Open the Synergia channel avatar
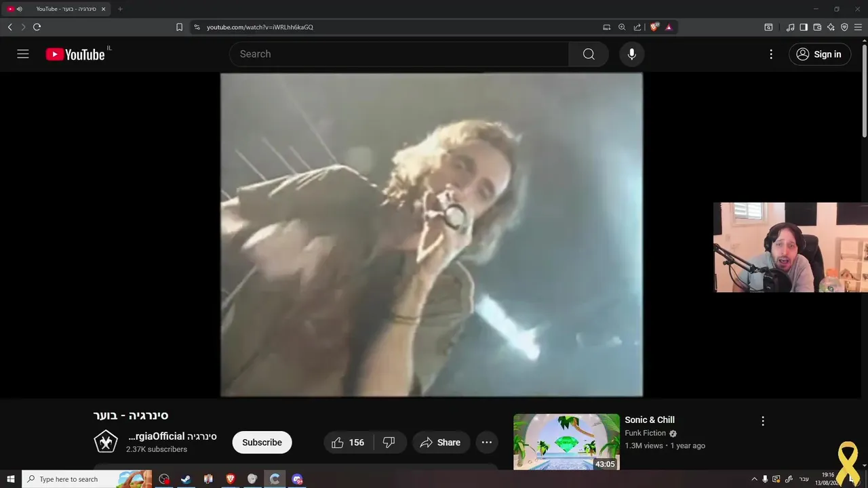 [105, 442]
